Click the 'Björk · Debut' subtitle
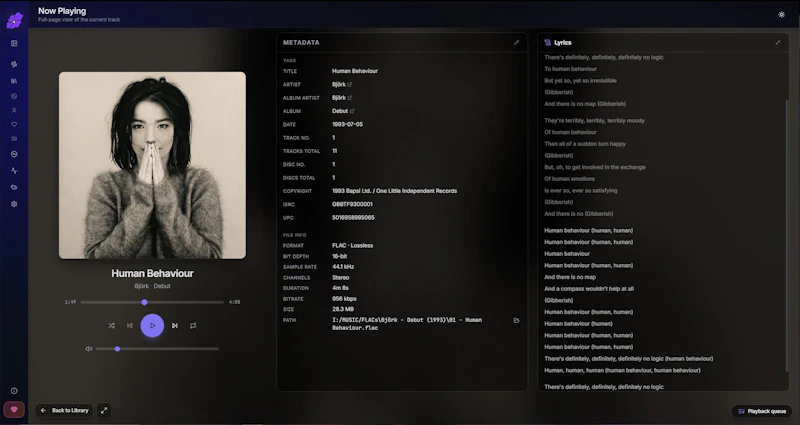Viewport: 800px width, 425px height. (152, 286)
